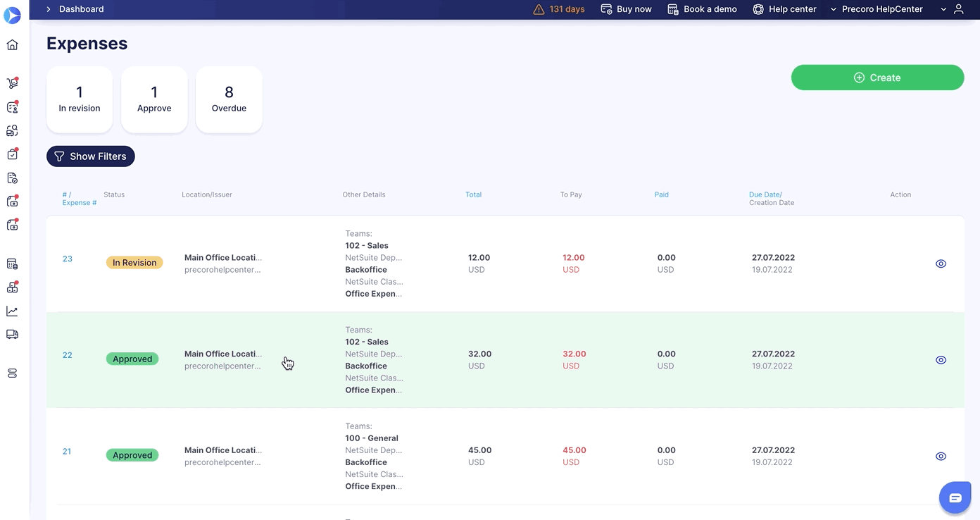Click Book a demo
980x520 pixels.
(702, 9)
